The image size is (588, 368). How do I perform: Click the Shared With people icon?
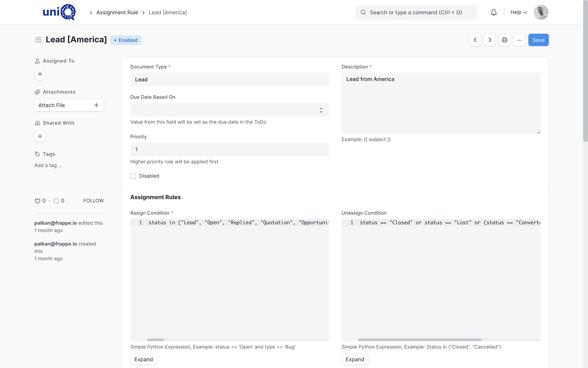coord(37,123)
